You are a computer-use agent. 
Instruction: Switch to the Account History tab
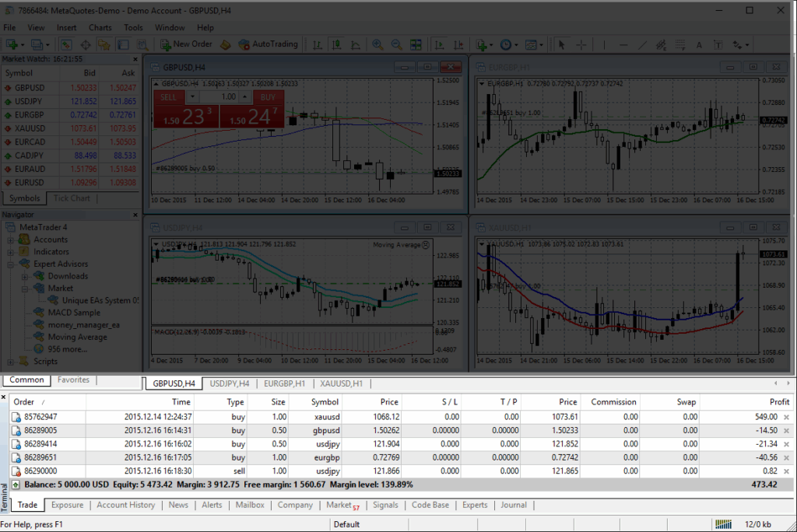(125, 505)
